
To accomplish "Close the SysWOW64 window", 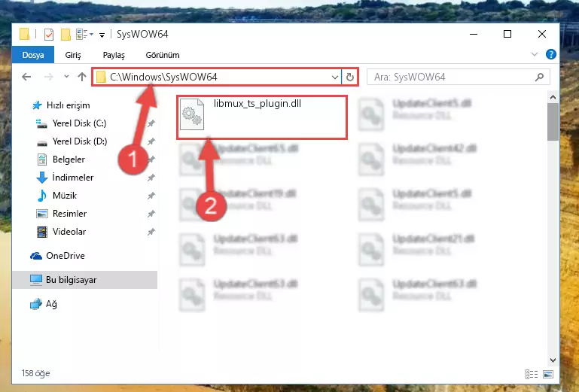I will tap(541, 34).
